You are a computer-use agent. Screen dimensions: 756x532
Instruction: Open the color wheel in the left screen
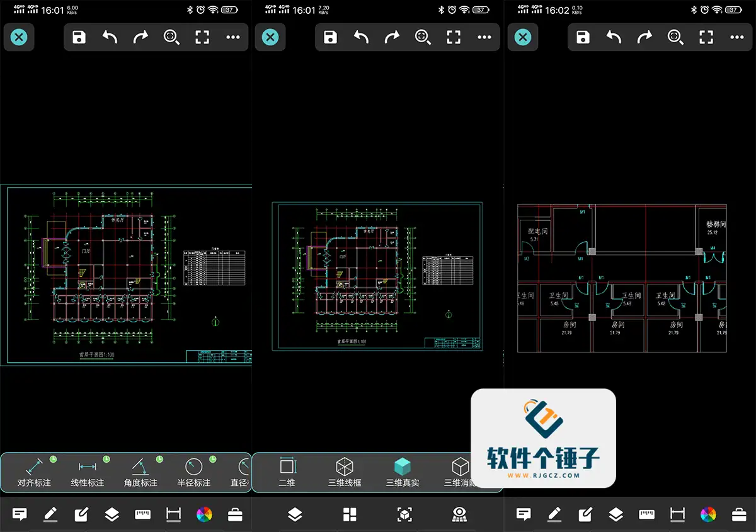click(204, 514)
